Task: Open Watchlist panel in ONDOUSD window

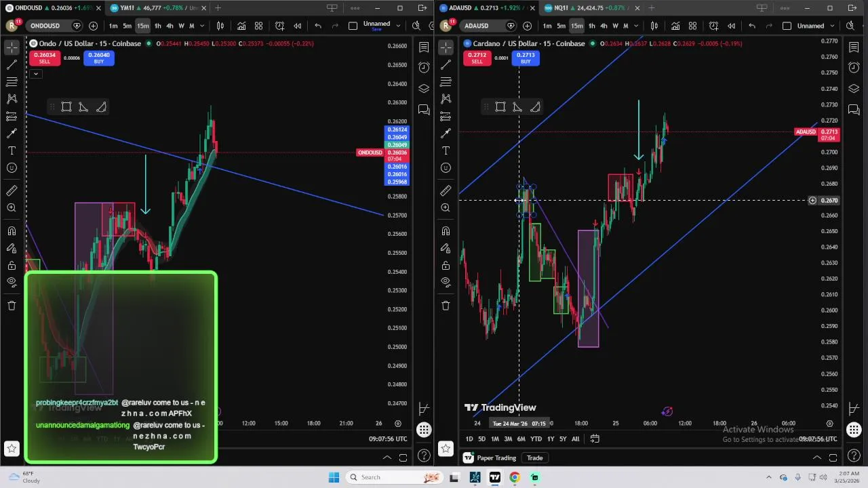Action: tap(424, 47)
